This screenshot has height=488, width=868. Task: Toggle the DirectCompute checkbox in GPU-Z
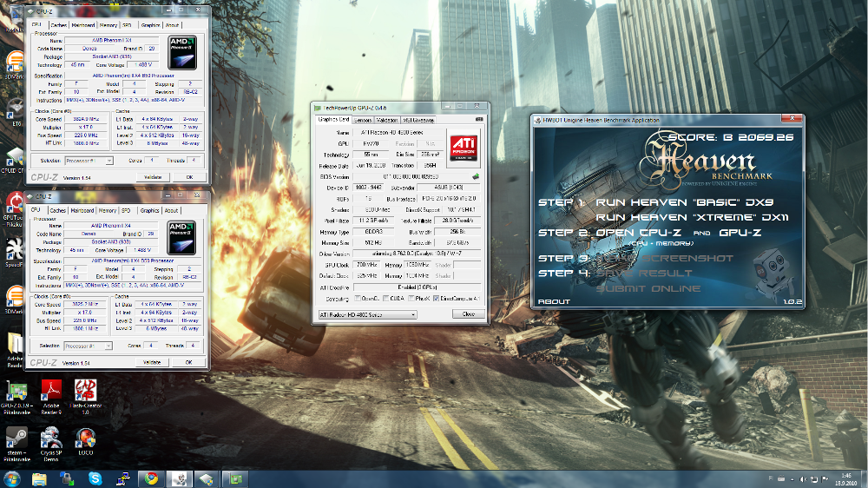(437, 299)
